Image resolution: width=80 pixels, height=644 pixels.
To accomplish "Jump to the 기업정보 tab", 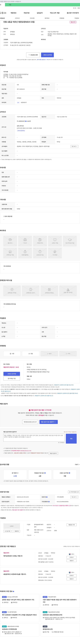I will click(x=77, y=18).
